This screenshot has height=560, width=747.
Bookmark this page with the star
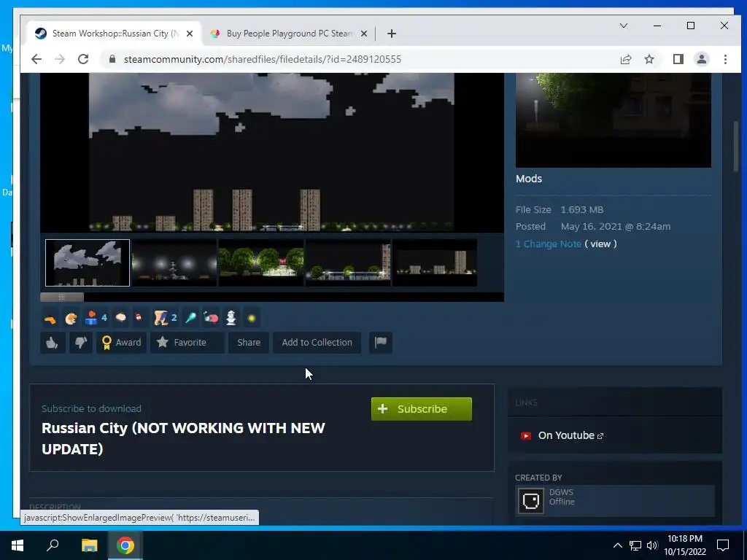point(649,59)
